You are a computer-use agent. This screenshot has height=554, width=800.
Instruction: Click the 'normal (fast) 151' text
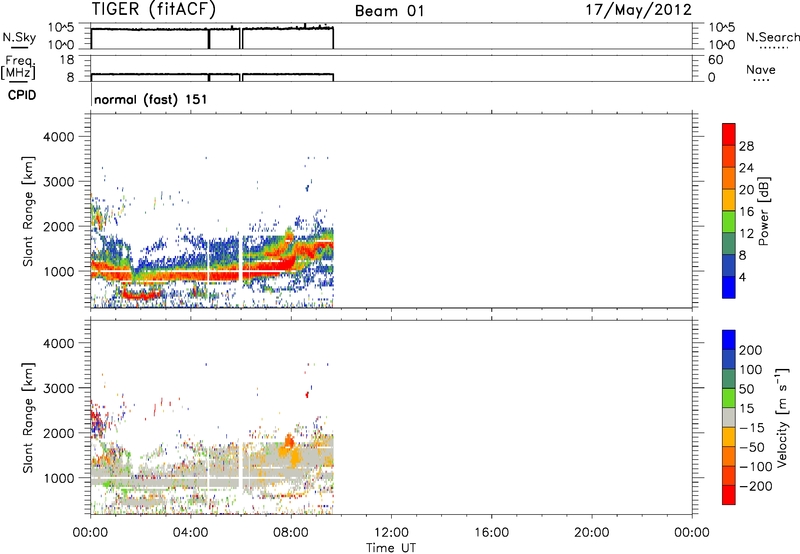pyautogui.click(x=151, y=99)
